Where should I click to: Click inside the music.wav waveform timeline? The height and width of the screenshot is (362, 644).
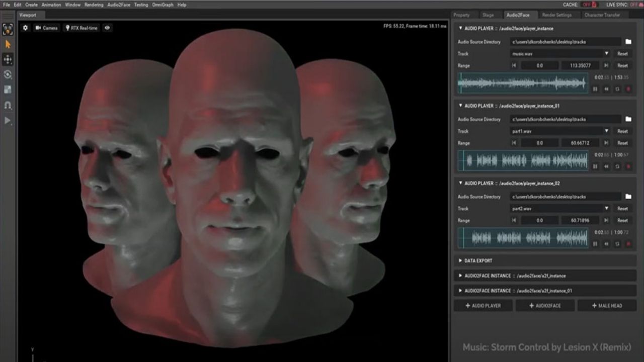click(523, 83)
